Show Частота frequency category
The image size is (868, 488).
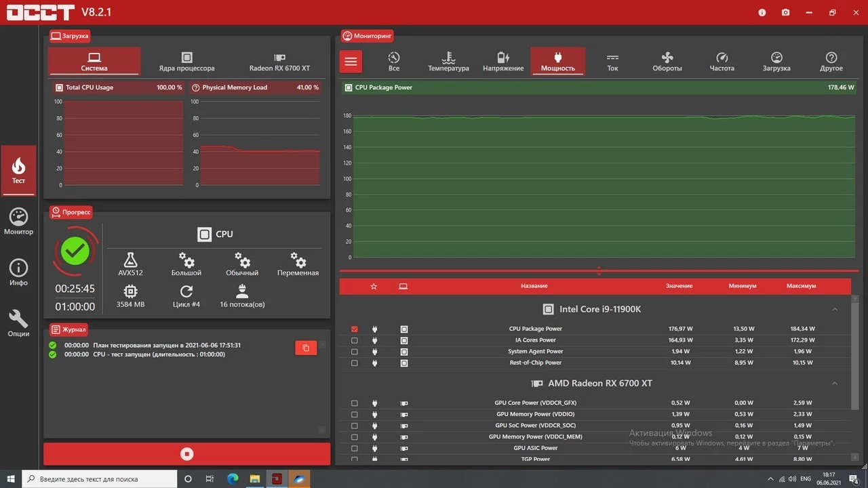click(x=722, y=62)
